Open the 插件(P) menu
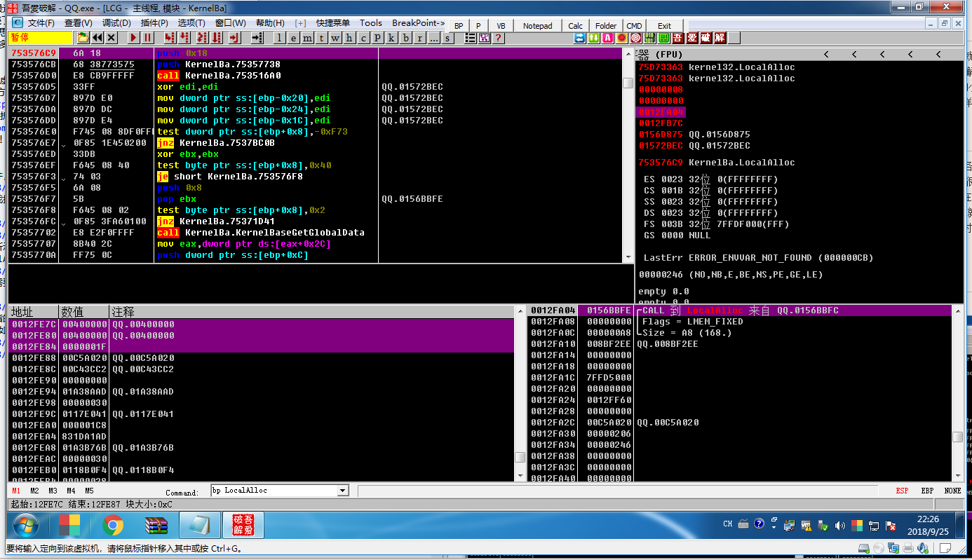Screen dimensions: 972x560 [154, 23]
